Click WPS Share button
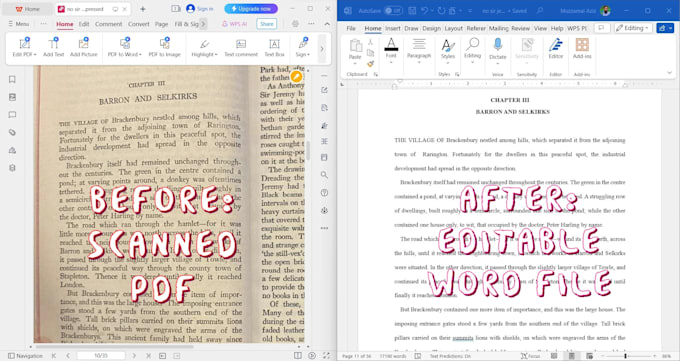The height and width of the screenshot is (361, 680). (267, 24)
